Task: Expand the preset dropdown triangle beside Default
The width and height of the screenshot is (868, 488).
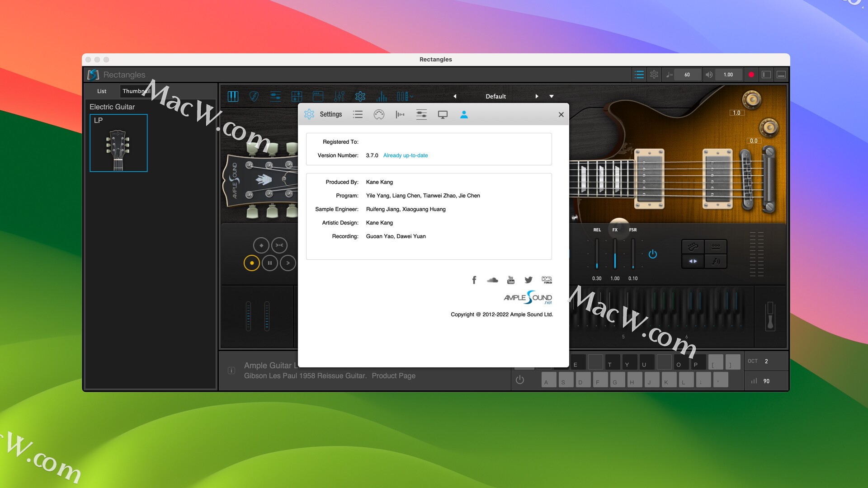Action: pos(552,96)
